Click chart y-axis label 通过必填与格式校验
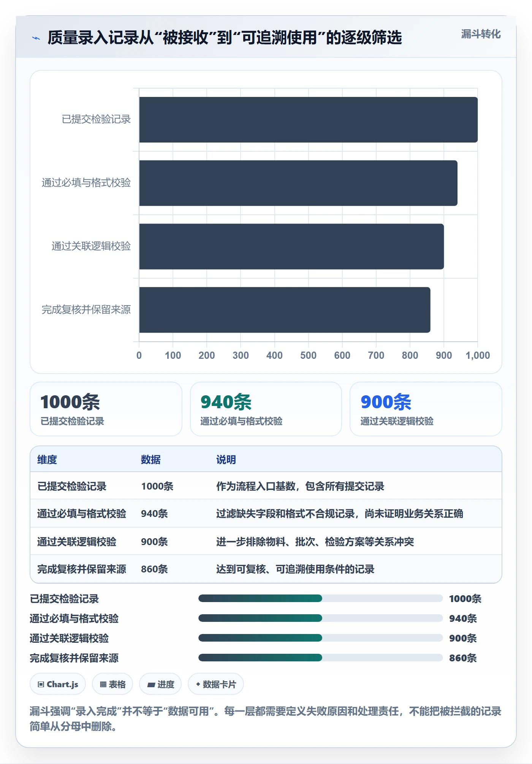This screenshot has width=532, height=764. (86, 183)
